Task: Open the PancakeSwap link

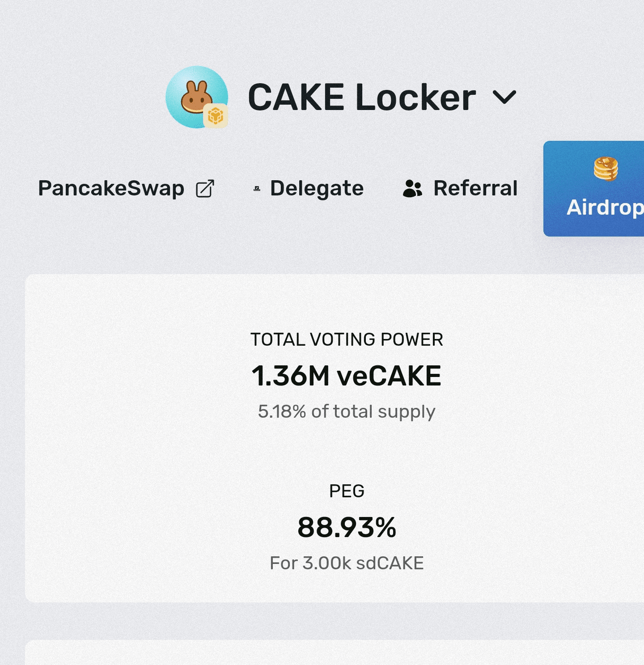Action: (x=111, y=188)
